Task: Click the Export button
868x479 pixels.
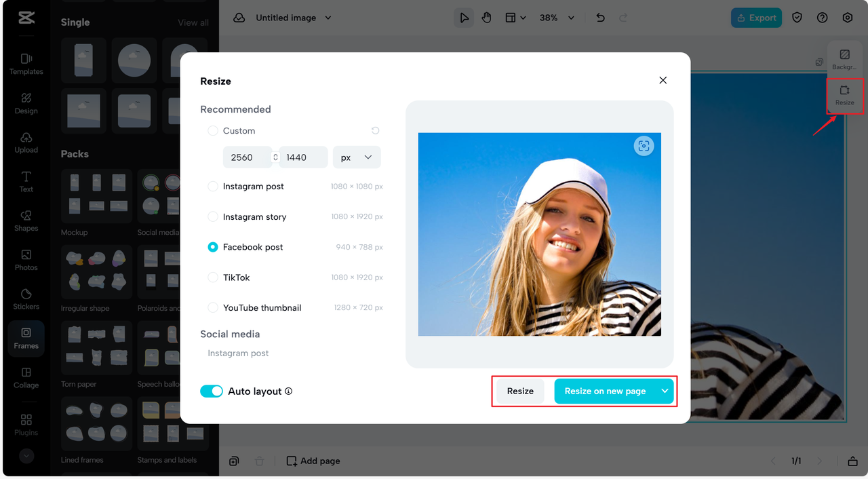Action: click(x=756, y=18)
